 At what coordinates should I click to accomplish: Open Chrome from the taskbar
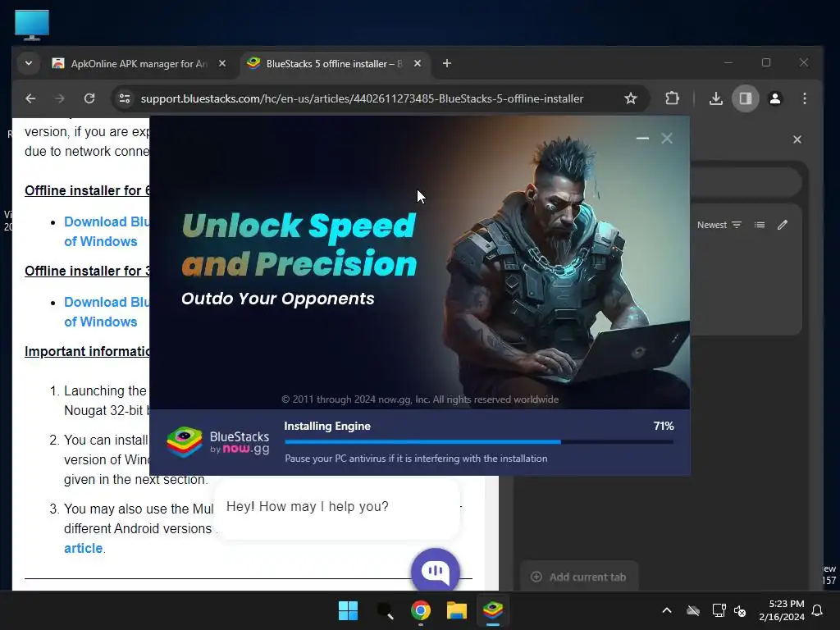point(421,610)
